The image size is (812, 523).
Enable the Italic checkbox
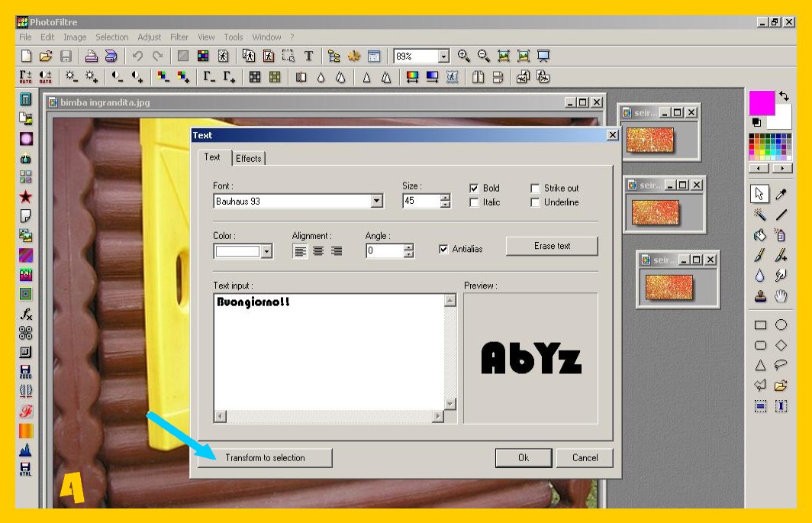(x=474, y=202)
